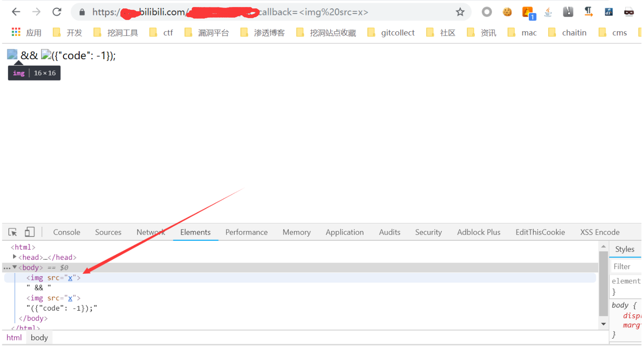
Task: Open the cookie extension icon
Action: (x=507, y=12)
